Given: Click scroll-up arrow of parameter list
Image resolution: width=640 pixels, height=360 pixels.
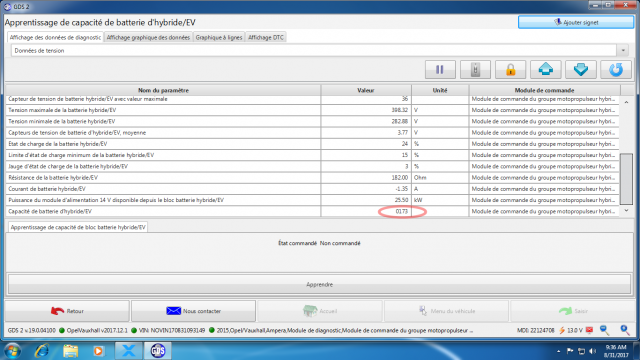Looking at the screenshot, I should [627, 102].
